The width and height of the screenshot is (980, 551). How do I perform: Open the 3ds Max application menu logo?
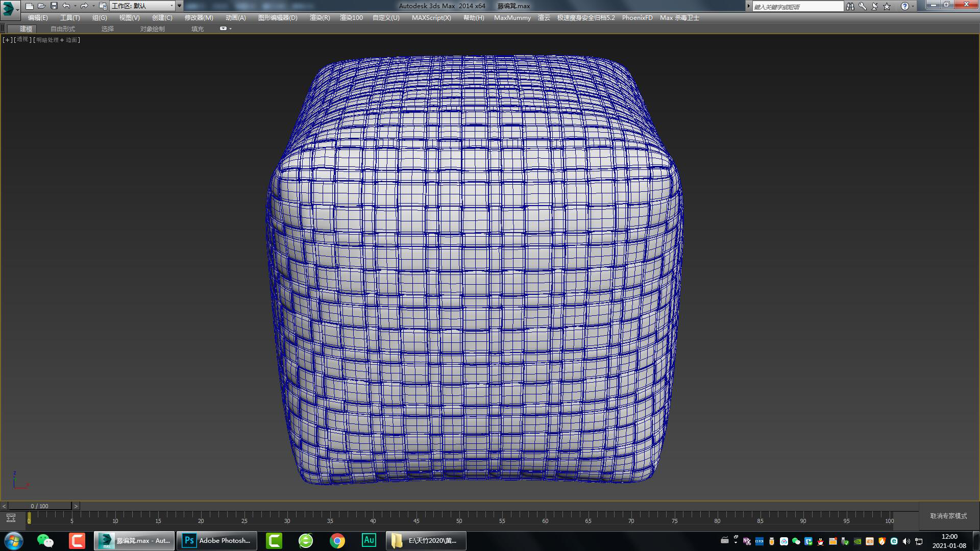9,8
